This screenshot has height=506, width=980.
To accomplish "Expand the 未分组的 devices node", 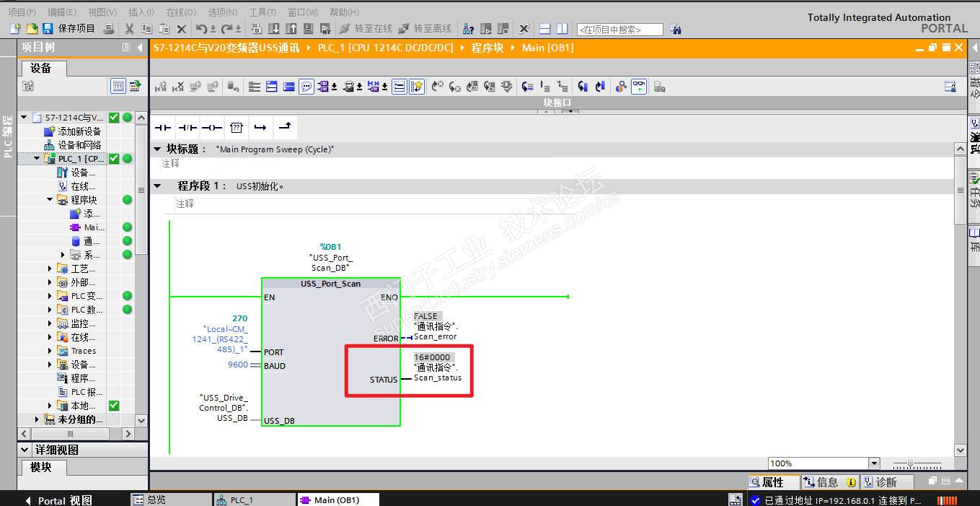I will pyautogui.click(x=37, y=419).
